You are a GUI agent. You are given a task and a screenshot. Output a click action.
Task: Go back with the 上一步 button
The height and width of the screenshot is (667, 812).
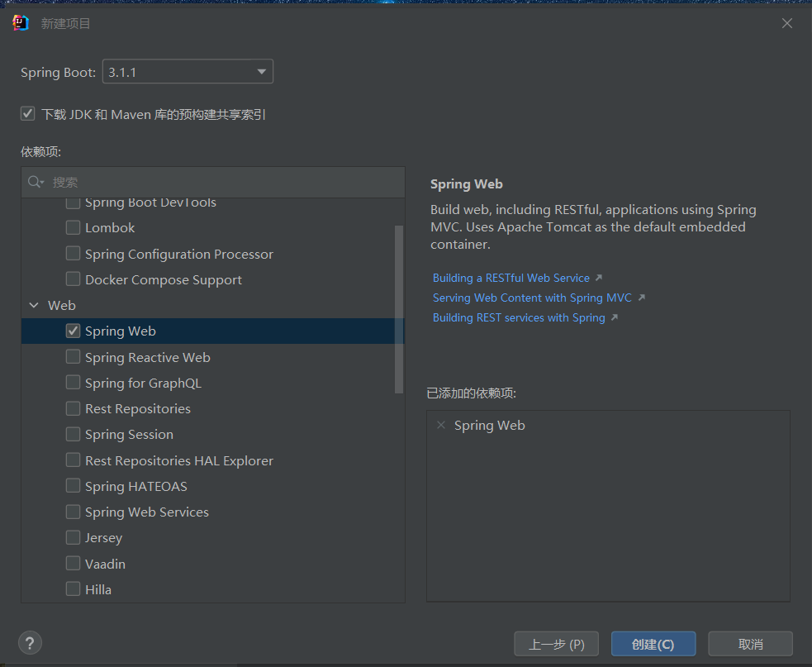click(x=556, y=644)
